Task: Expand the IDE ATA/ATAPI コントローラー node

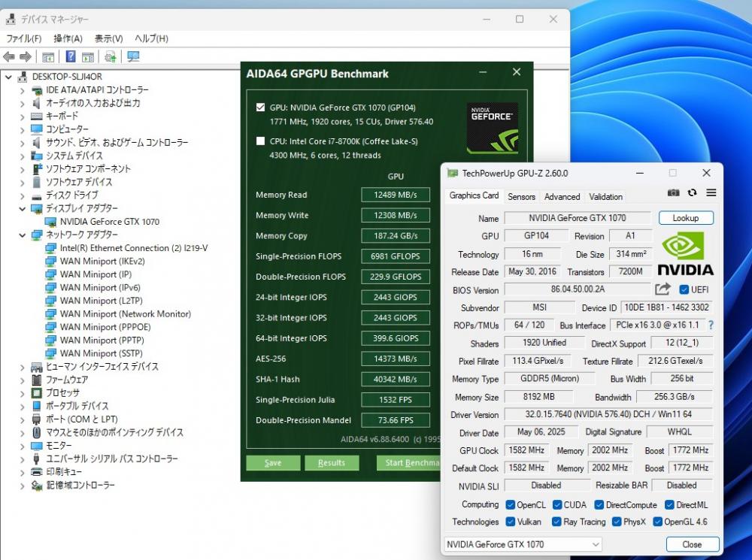Action: [22, 90]
